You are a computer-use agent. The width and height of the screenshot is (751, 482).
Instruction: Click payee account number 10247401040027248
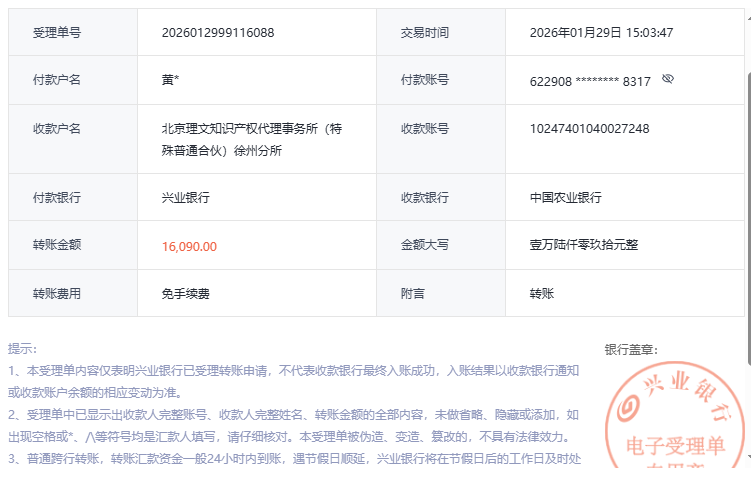[589, 129]
